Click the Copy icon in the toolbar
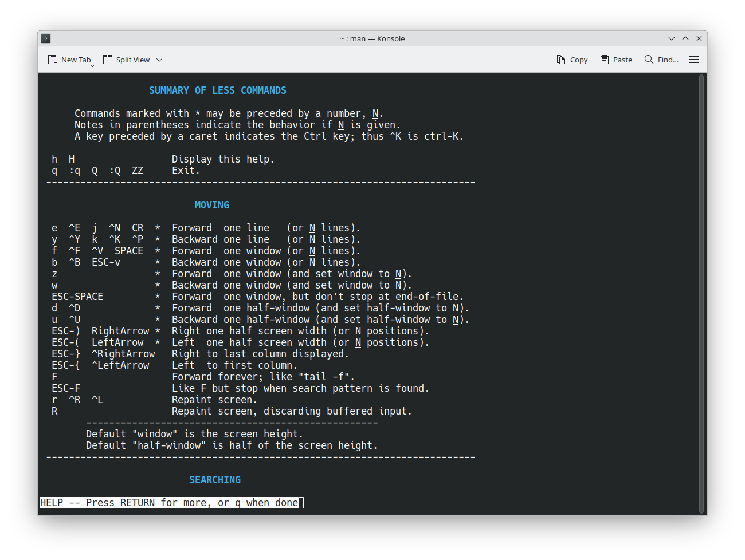The width and height of the screenshot is (745, 560). (561, 60)
